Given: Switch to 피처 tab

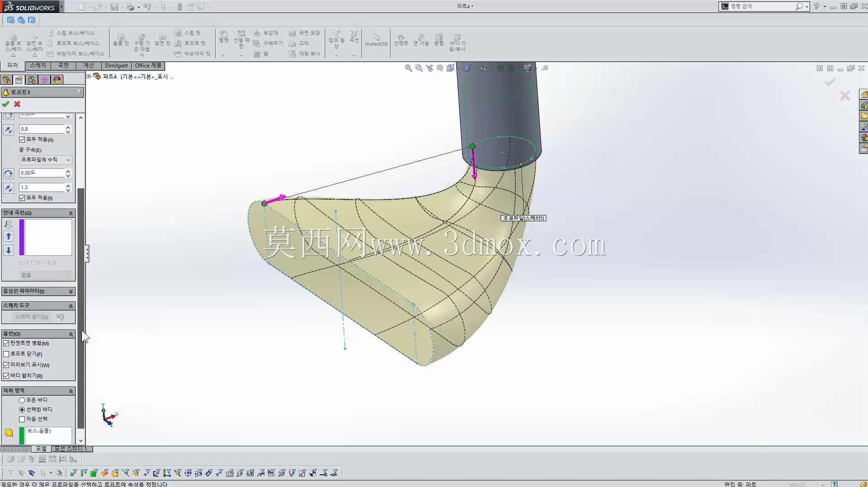Looking at the screenshot, I should [12, 66].
